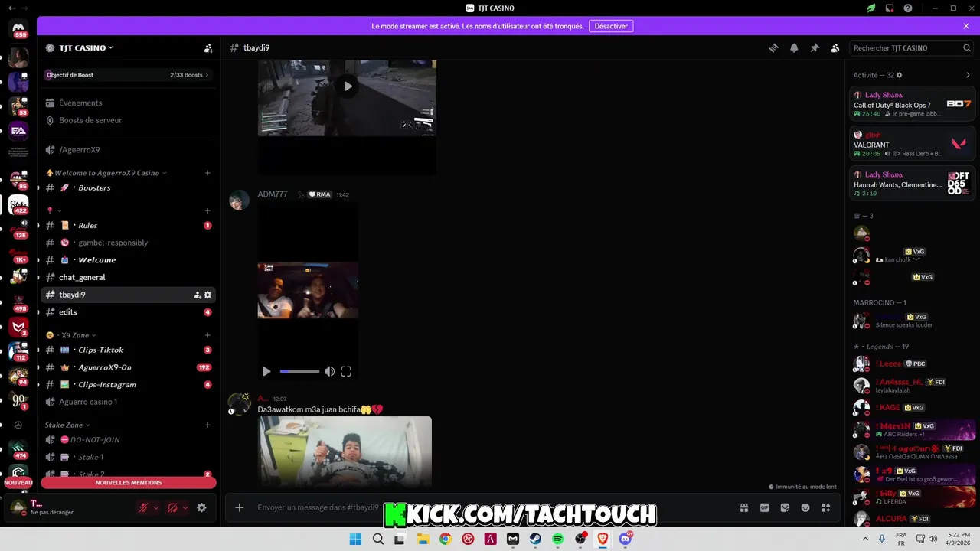Join the DO-NOT-JOIN voice channel
This screenshot has height=551, width=980.
click(x=128, y=440)
